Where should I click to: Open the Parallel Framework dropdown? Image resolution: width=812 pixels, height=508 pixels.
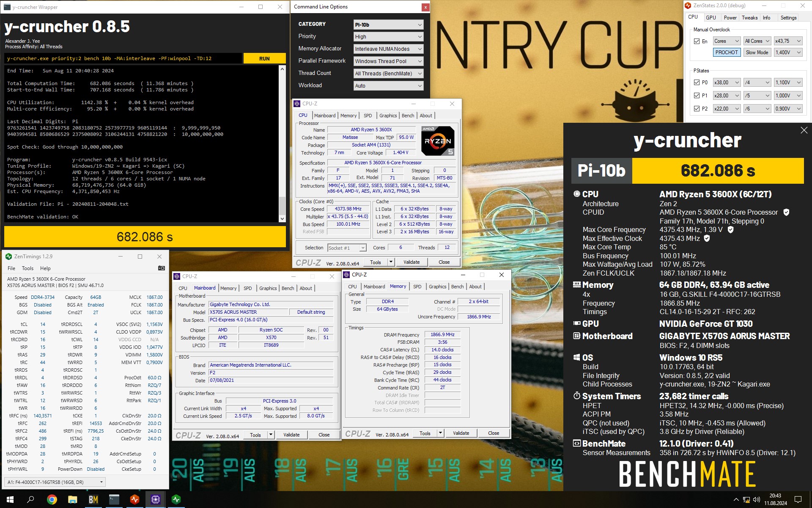[388, 61]
